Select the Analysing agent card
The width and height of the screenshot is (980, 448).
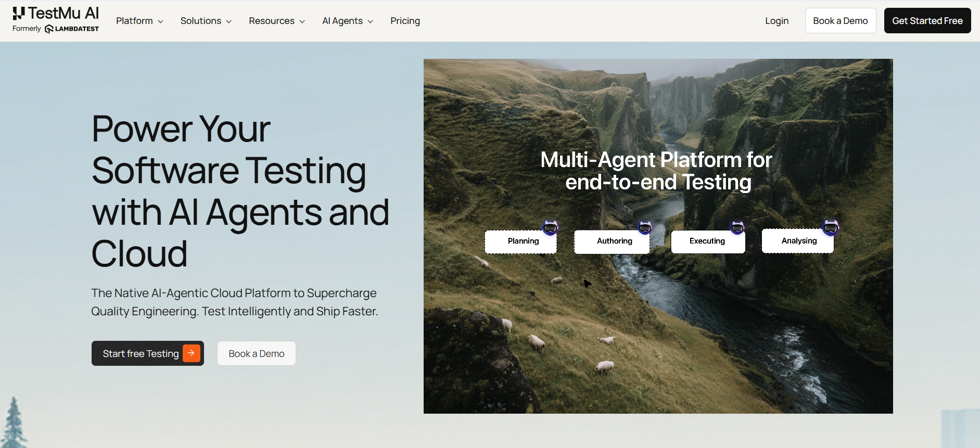[x=798, y=241]
